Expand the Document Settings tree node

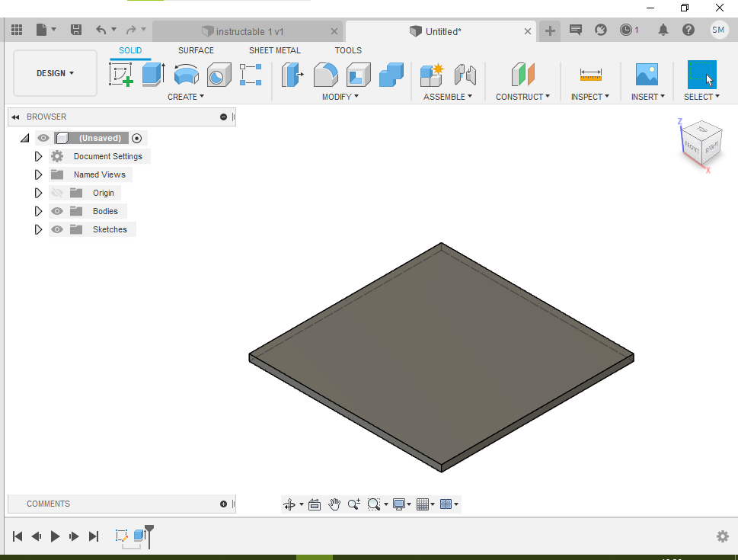pos(38,156)
